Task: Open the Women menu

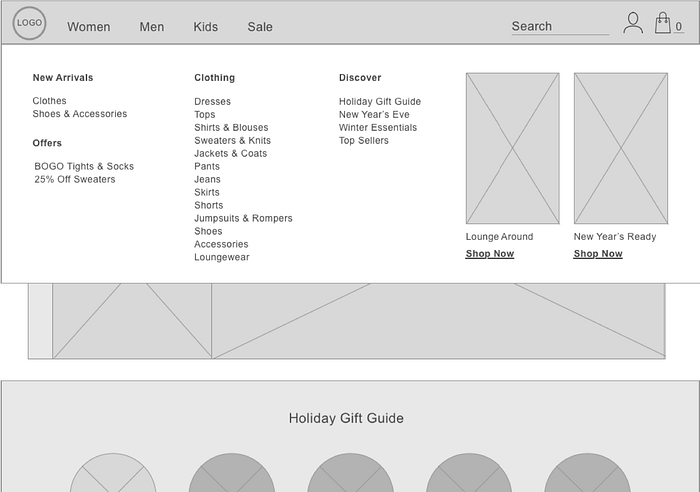Action: pyautogui.click(x=89, y=27)
